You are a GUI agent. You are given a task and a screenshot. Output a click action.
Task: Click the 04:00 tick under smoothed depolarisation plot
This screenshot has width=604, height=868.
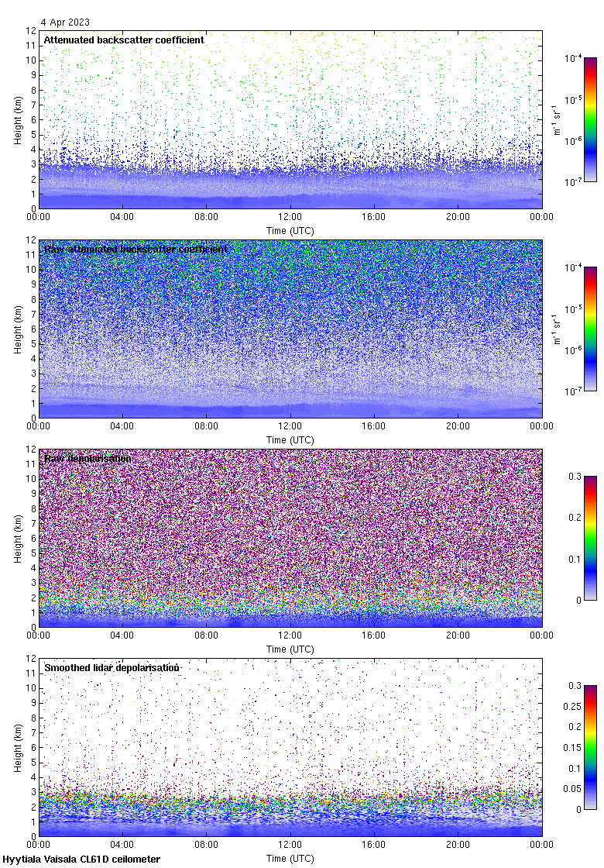[x=122, y=845]
